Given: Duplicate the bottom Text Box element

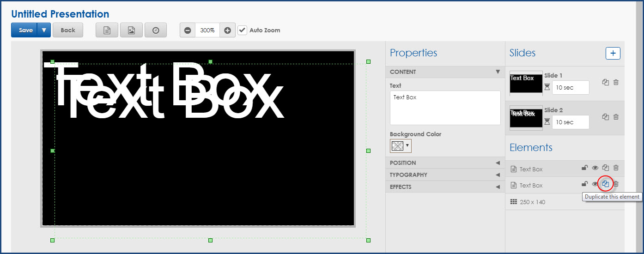Looking at the screenshot, I should pos(606,184).
